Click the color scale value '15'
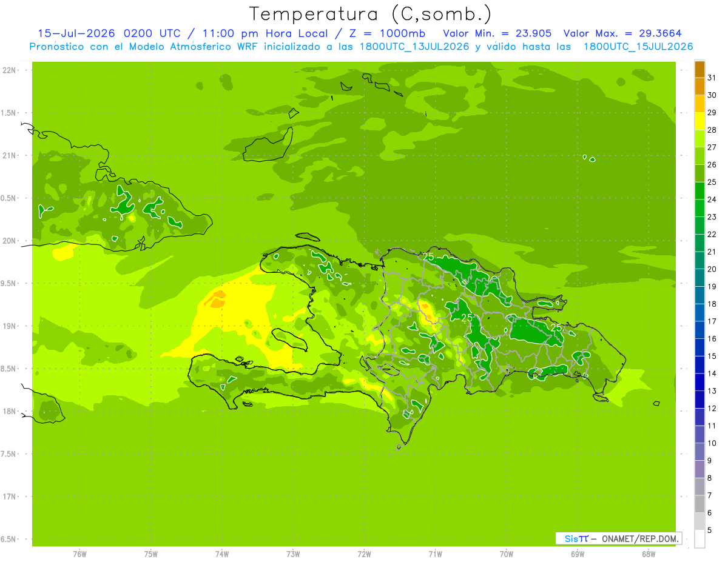This screenshot has width=728, height=562. click(712, 356)
